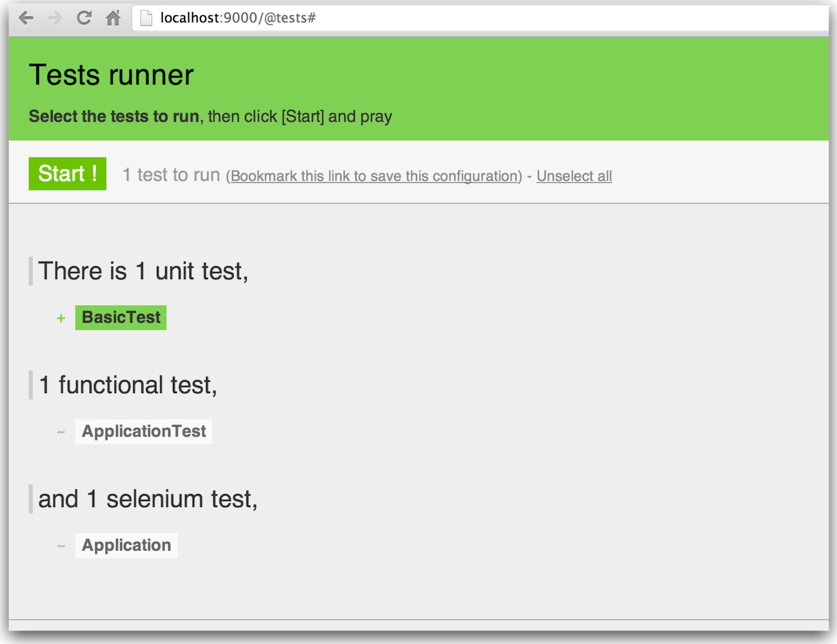Click the page icon in address bar
Viewport: 837px width, 644px height.
(x=146, y=18)
